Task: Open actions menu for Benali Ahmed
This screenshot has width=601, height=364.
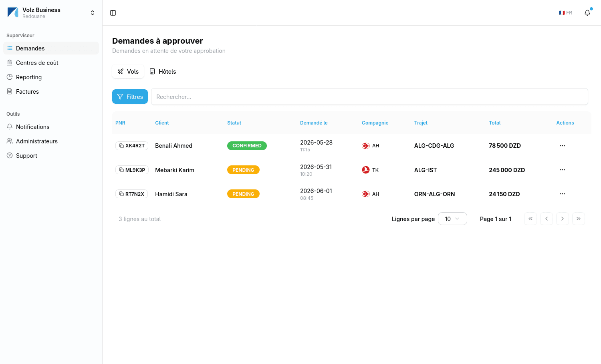Action: pyautogui.click(x=563, y=146)
